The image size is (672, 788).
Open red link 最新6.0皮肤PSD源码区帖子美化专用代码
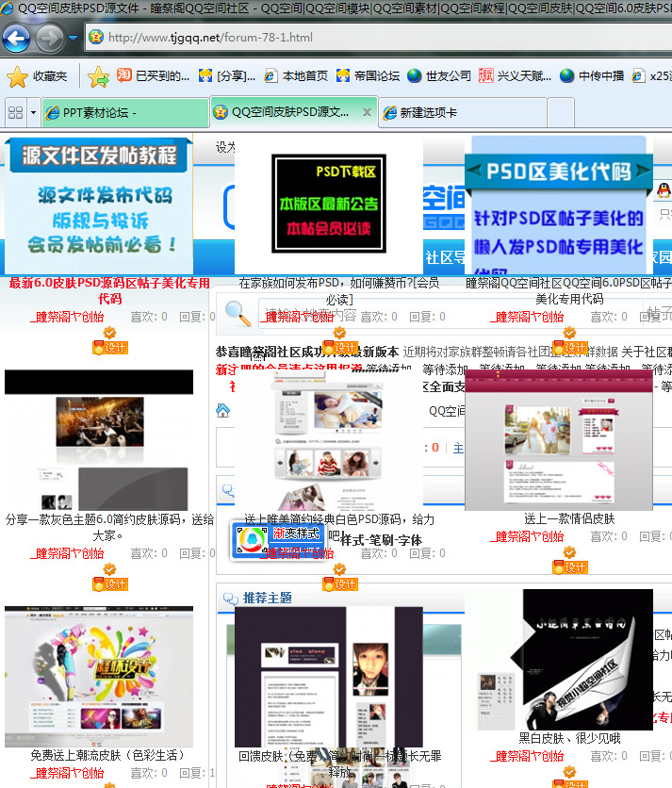click(109, 290)
